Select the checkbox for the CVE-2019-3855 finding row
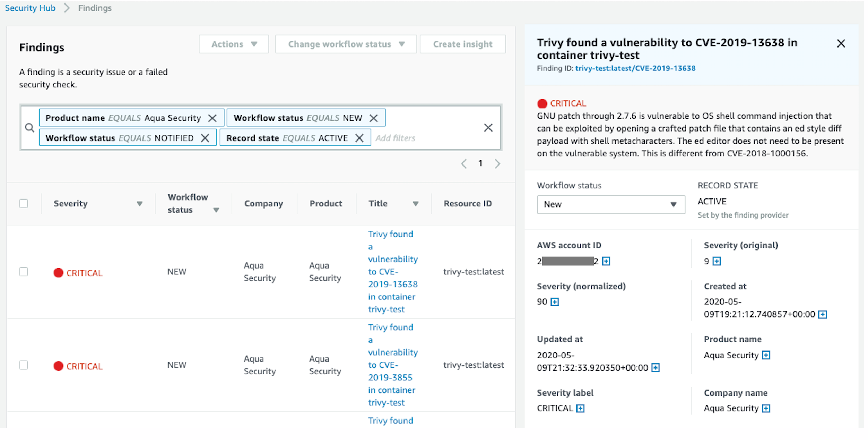868x440 pixels. [x=24, y=365]
